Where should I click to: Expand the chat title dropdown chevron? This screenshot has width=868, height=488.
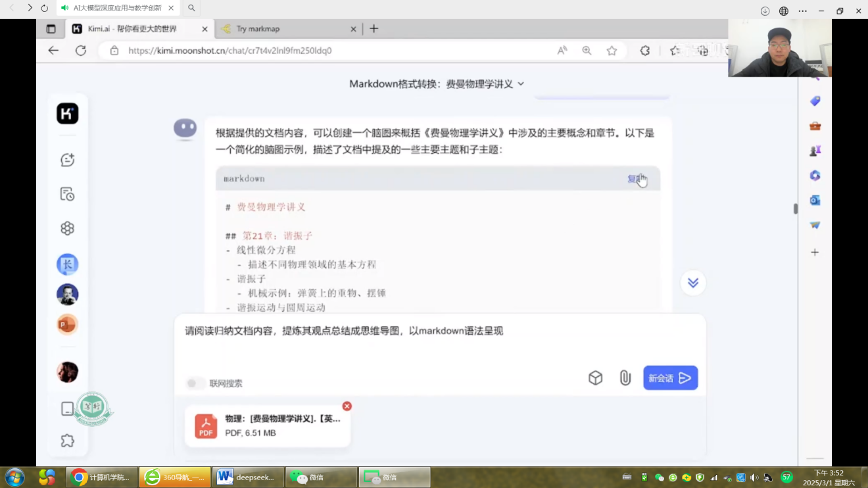click(x=521, y=84)
